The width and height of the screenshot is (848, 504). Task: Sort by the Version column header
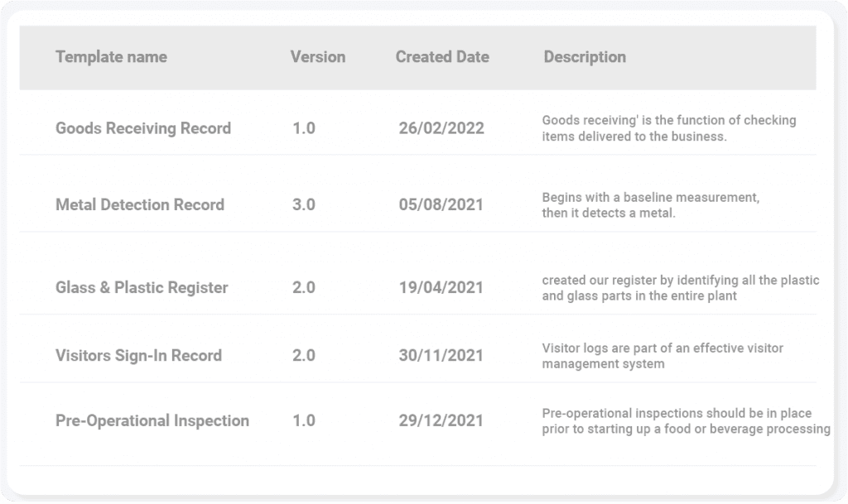[317, 57]
